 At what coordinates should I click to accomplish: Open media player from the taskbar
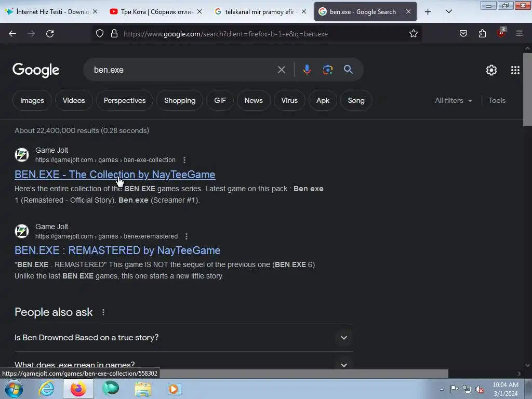click(x=175, y=389)
